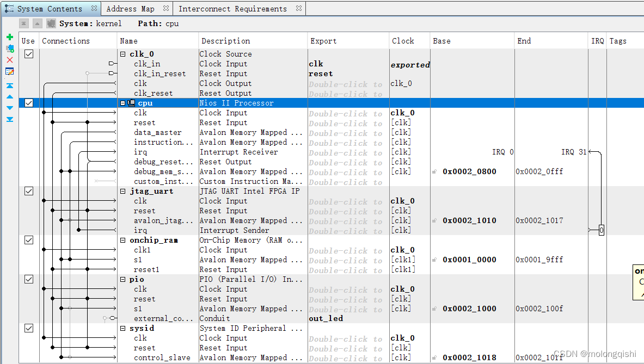The image size is (644, 364).
Task: Collapse the cpu component tree
Action: tap(123, 103)
